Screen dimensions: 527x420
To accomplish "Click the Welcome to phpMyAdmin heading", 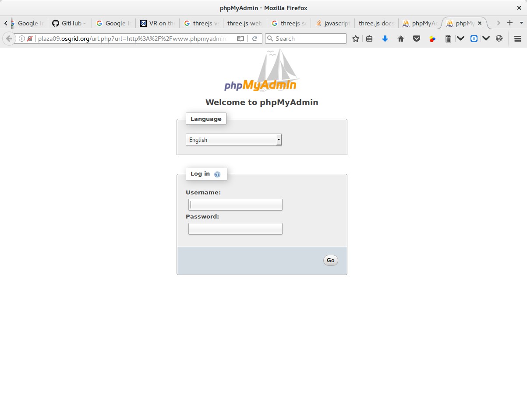I will coord(262,102).
